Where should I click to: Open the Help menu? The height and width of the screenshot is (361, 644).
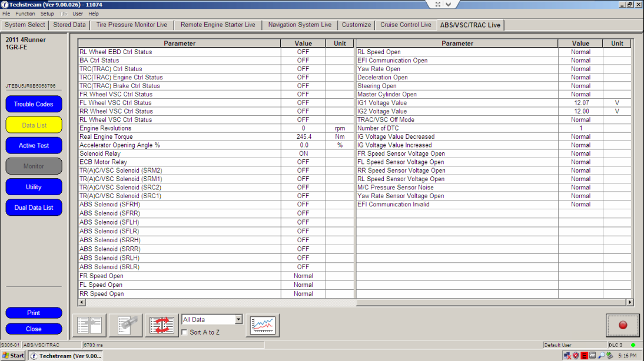tap(93, 14)
